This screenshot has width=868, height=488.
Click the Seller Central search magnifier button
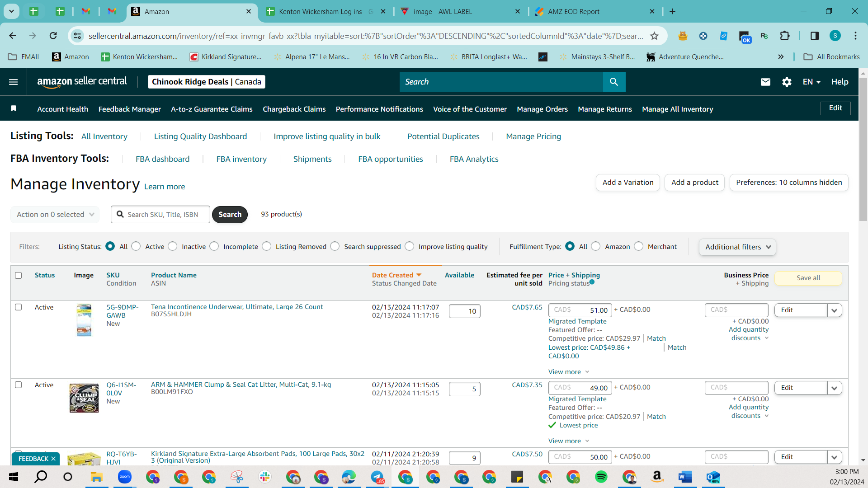point(614,82)
